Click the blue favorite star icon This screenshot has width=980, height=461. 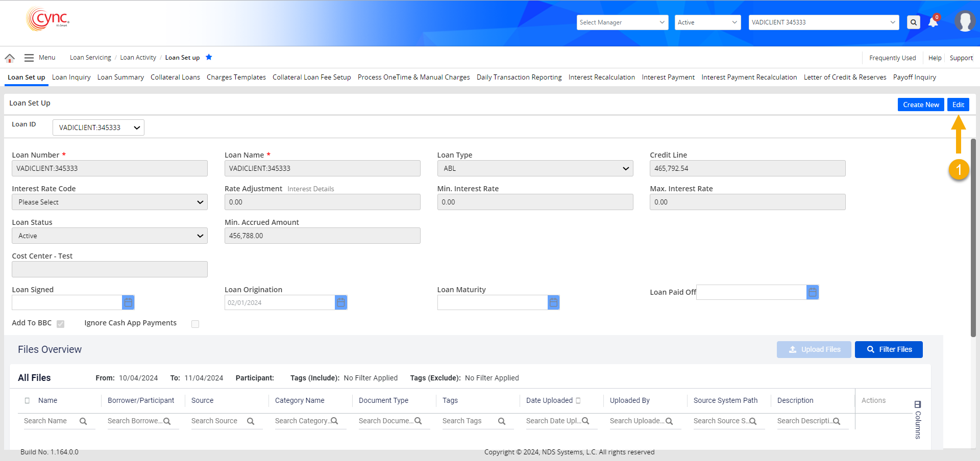pos(209,57)
